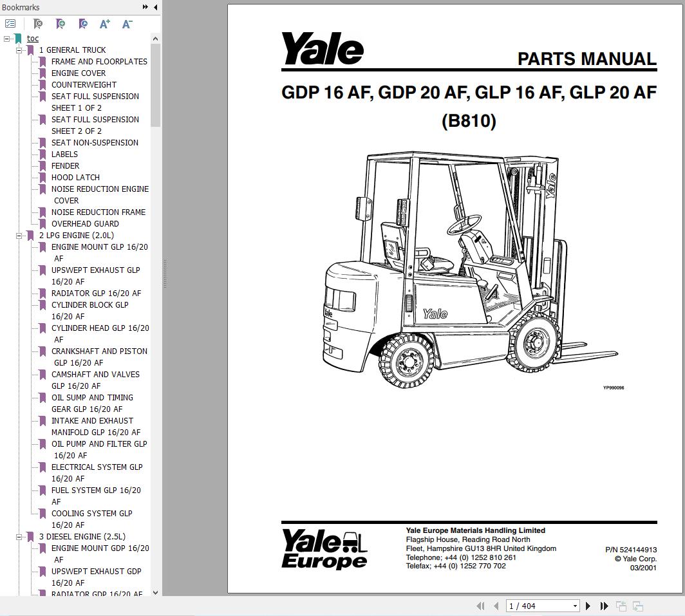Click the bookmark icon beside FENDER
The image size is (685, 616).
coord(42,166)
